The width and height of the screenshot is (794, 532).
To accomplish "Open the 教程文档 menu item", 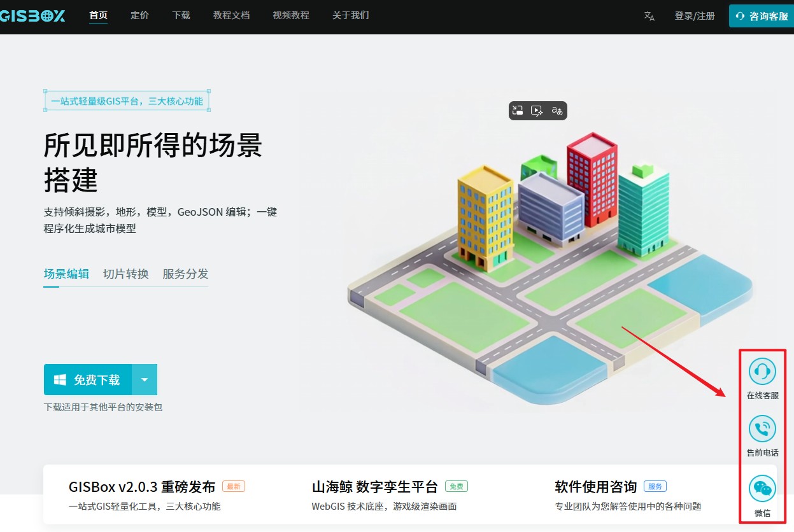I will [231, 15].
